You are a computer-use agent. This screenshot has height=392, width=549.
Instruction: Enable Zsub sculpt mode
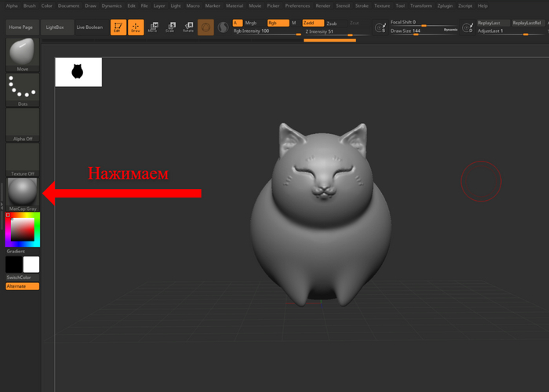(333, 23)
